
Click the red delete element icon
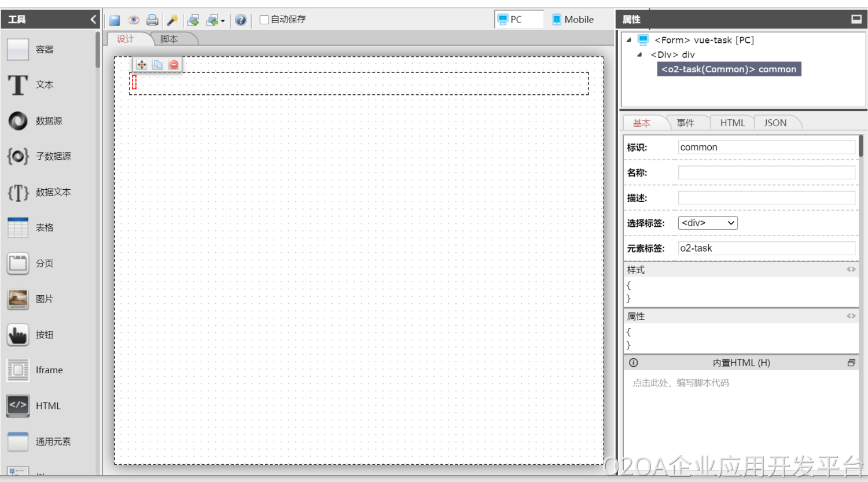174,65
